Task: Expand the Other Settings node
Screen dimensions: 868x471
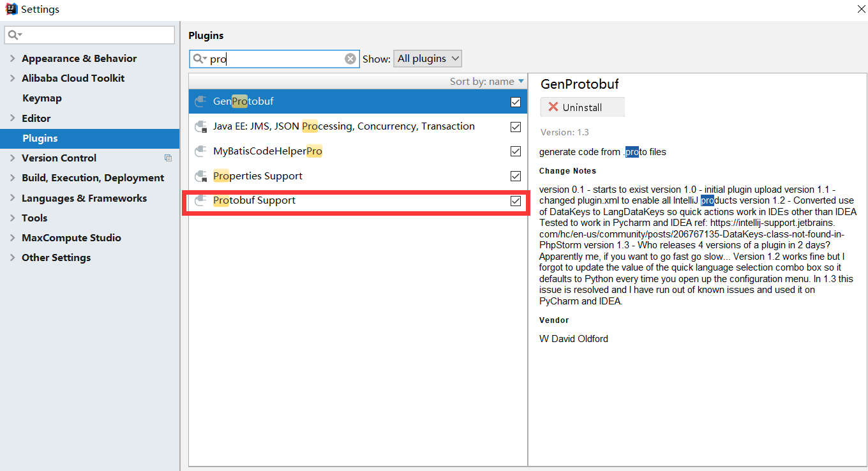Action: pos(12,258)
